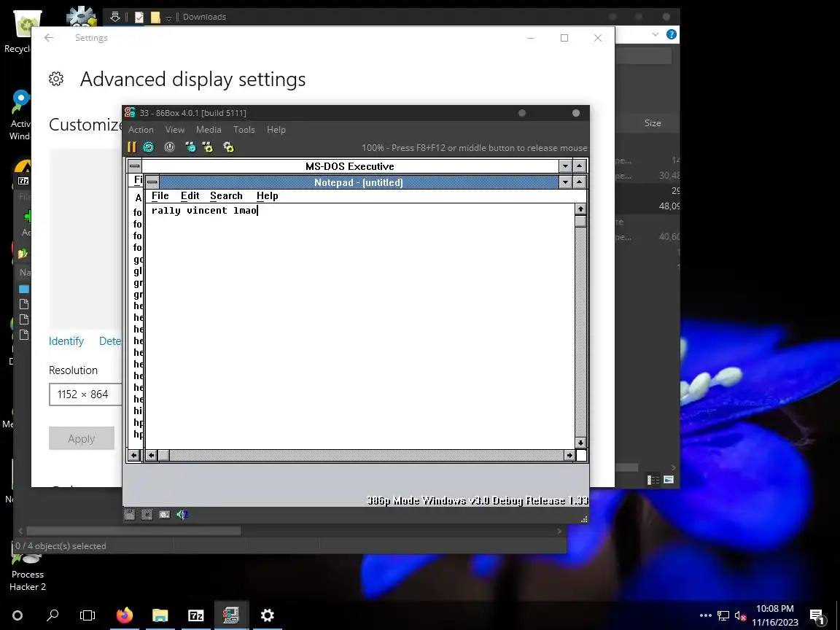Image resolution: width=840 pixels, height=630 pixels.
Task: Go back in Settings window
Action: coord(49,37)
